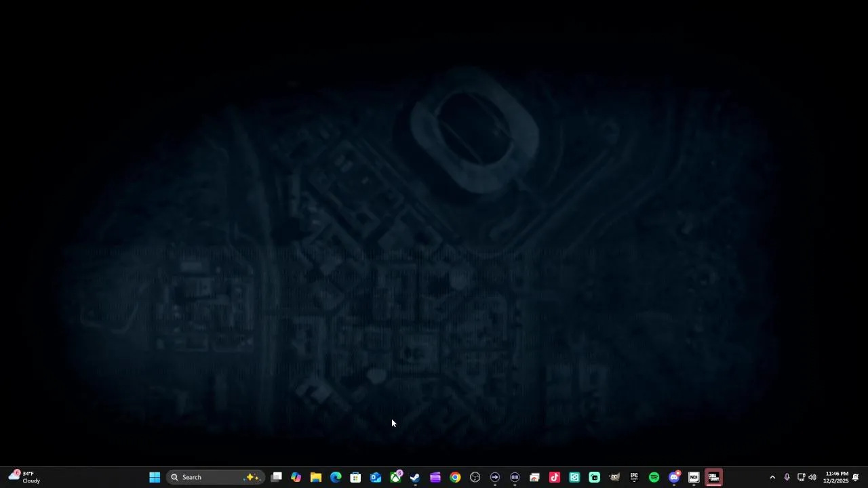Image resolution: width=868 pixels, height=488 pixels.
Task: Switch to Call of Duty window
Action: pos(713,477)
